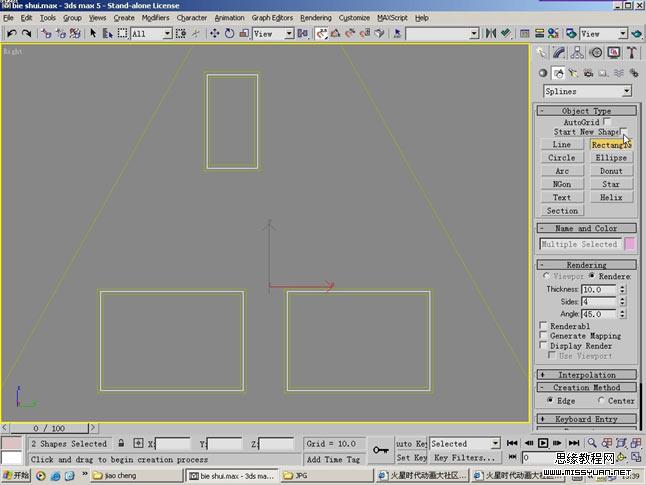Expand the Interpolation rollout
646x485 pixels.
[587, 375]
